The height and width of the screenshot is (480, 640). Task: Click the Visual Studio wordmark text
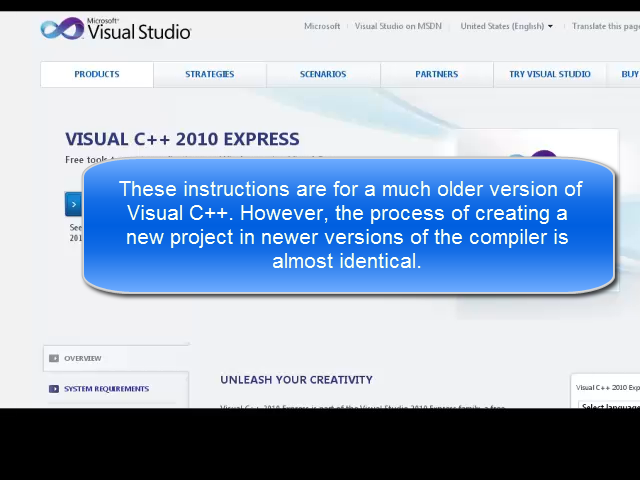(x=139, y=31)
